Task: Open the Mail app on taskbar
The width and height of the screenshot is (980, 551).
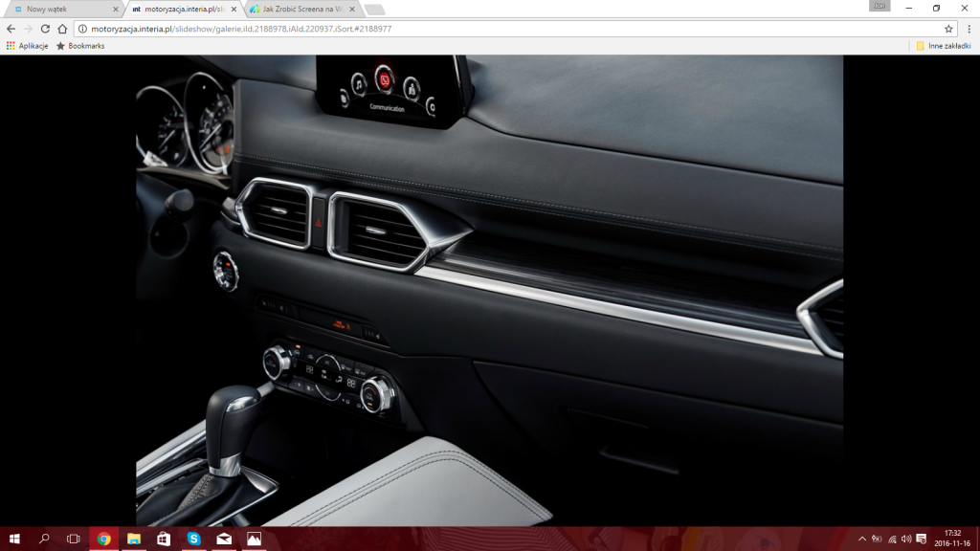Action: point(223,539)
